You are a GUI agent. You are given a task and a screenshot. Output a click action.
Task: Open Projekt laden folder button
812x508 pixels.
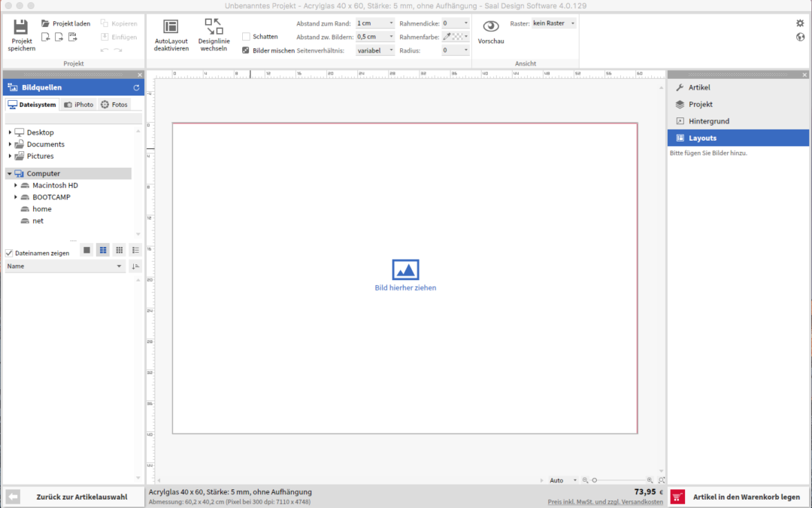click(65, 23)
